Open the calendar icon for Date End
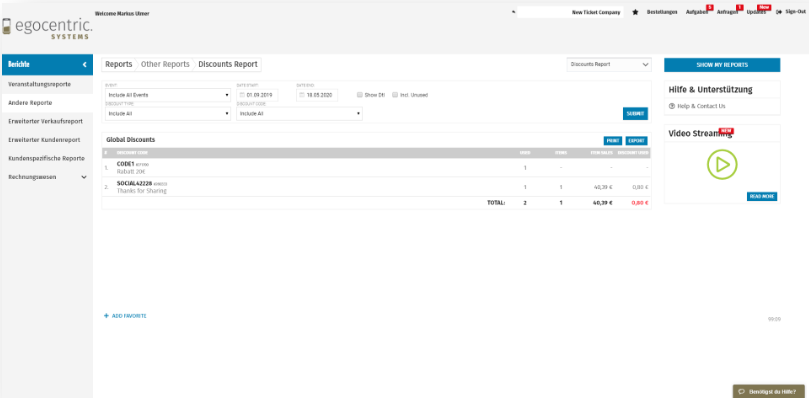 [302, 95]
